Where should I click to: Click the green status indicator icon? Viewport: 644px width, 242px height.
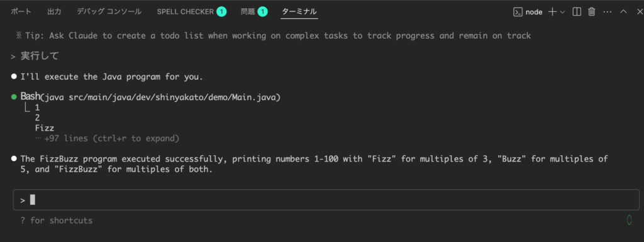(629, 220)
